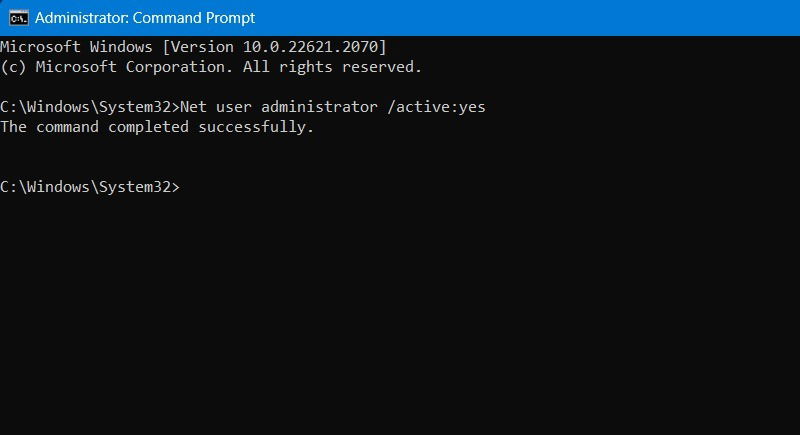The width and height of the screenshot is (800, 435).
Task: Click the empty black terminal area below prompt
Action: [x=400, y=320]
